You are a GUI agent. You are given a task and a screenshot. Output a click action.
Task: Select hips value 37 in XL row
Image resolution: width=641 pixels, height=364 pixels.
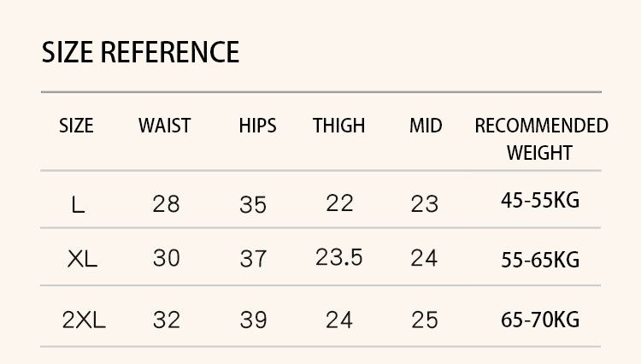point(253,259)
